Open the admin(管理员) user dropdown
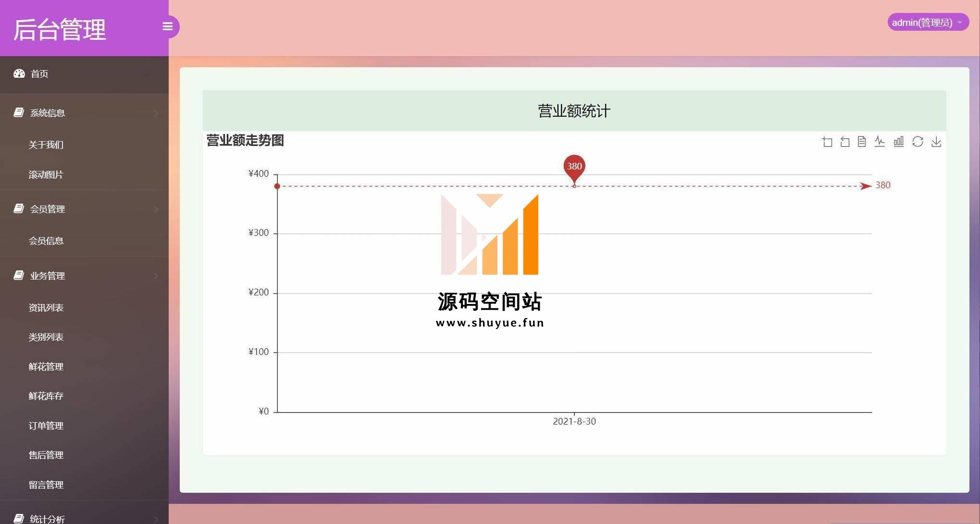The image size is (980, 524). [x=927, y=23]
